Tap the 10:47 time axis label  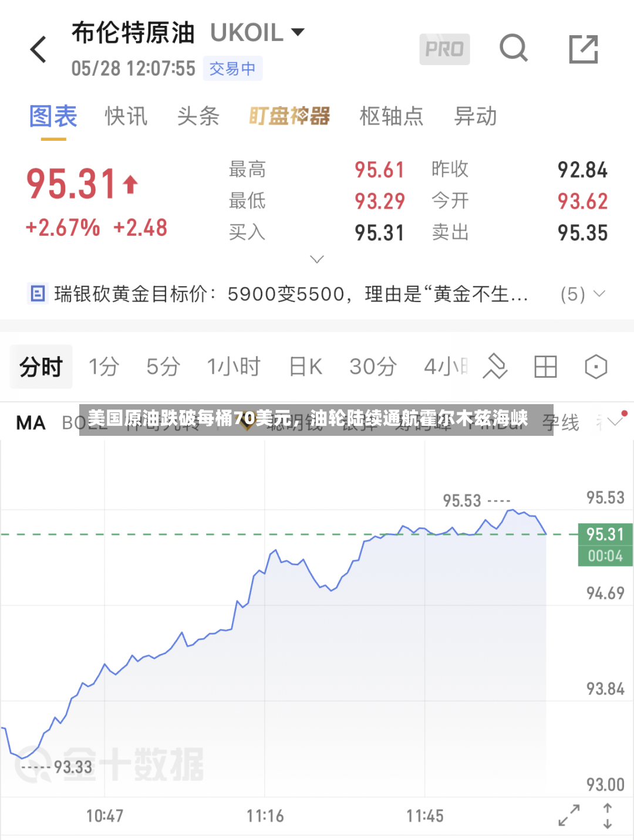(x=104, y=816)
